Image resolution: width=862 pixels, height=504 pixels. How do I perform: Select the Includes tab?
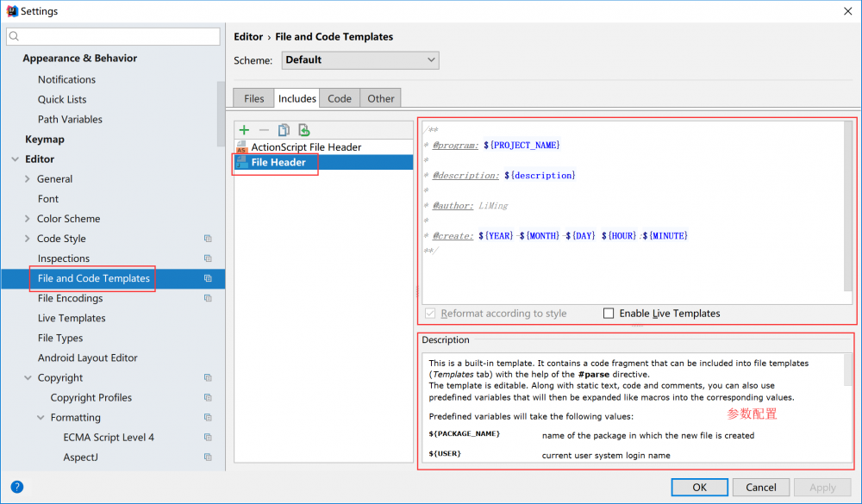[297, 98]
